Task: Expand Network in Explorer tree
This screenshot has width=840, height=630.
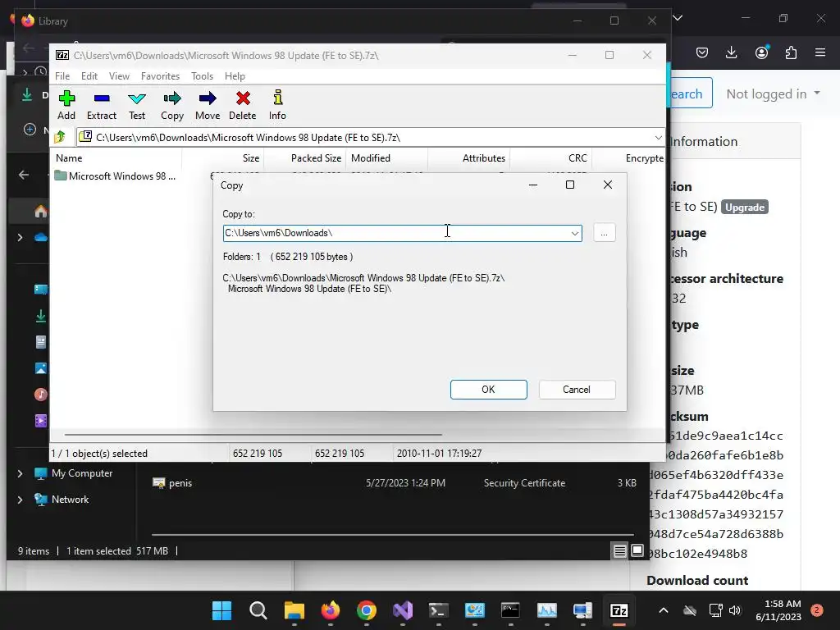Action: [20, 500]
